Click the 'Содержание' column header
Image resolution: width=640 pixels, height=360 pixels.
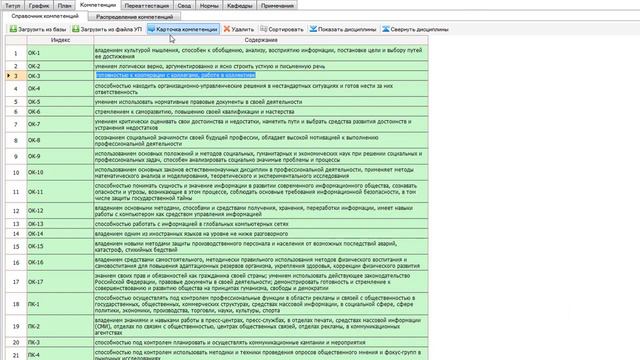click(261, 40)
